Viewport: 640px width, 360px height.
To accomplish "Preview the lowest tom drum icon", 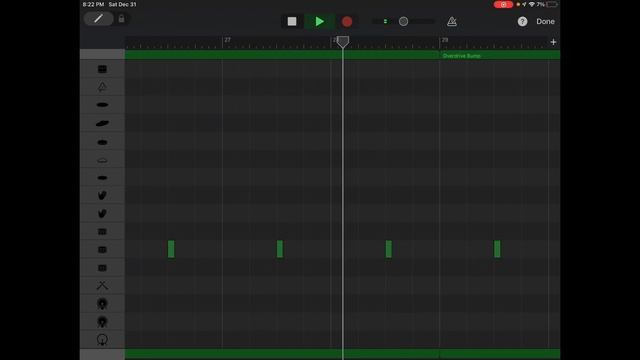I will [102, 268].
